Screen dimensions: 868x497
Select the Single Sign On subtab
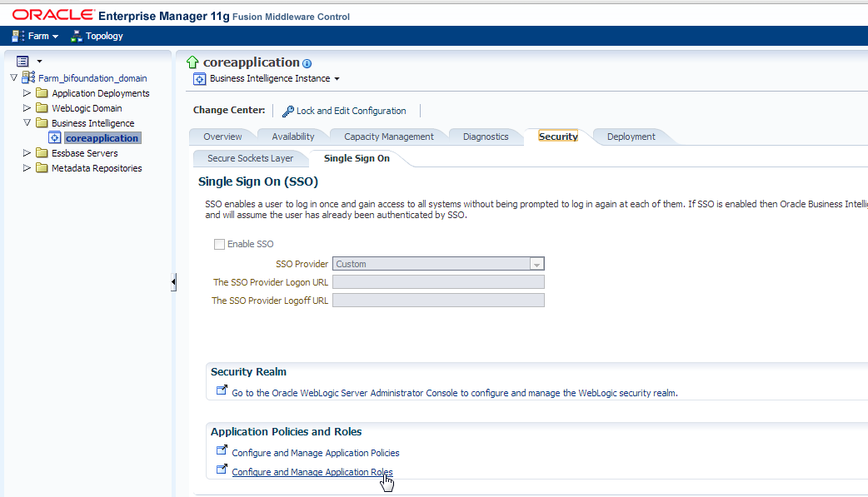[357, 158]
